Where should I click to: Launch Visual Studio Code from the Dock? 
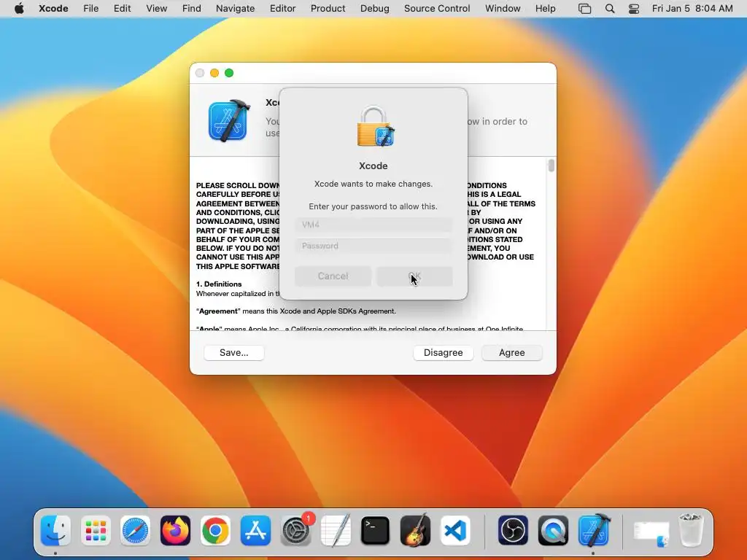[x=455, y=530]
